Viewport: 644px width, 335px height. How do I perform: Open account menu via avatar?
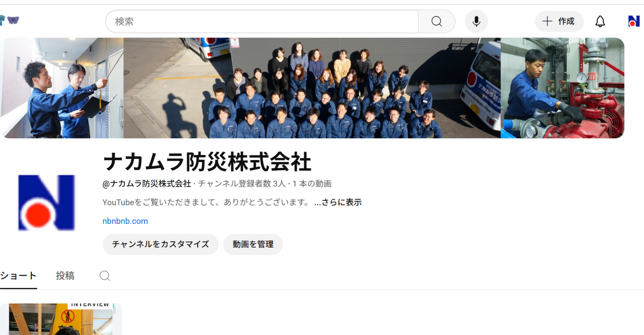tap(634, 21)
